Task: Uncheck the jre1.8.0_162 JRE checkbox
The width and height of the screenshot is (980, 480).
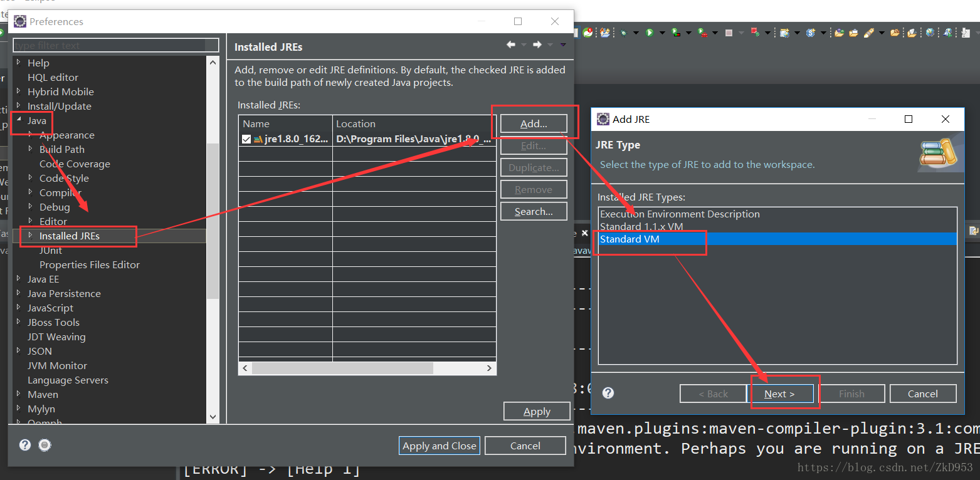Action: (246, 138)
